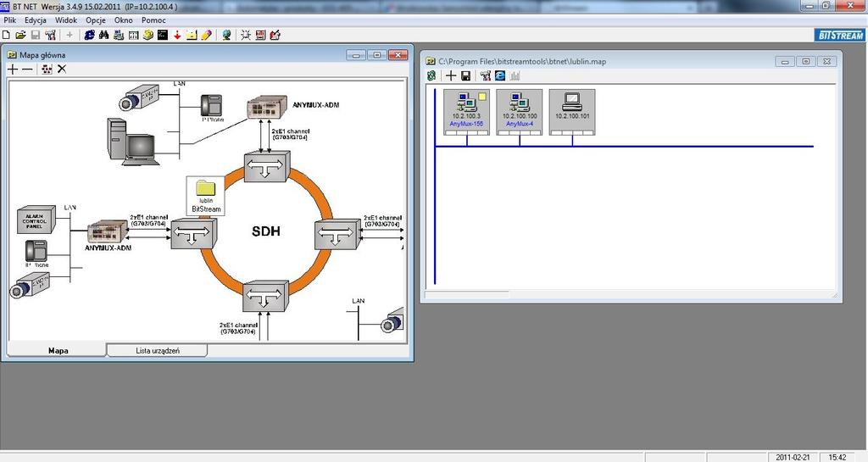Select the AnyMux-156 device at 10.2.100.3
Image resolution: width=868 pixels, height=462 pixels.
point(466,112)
